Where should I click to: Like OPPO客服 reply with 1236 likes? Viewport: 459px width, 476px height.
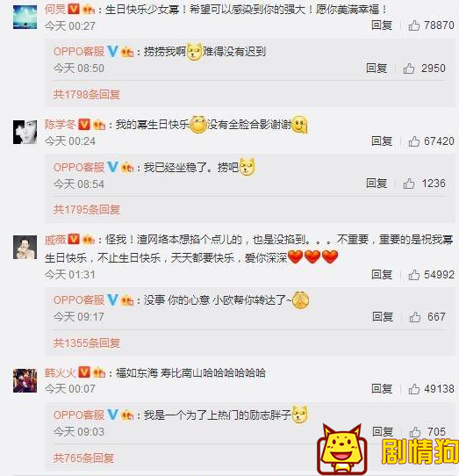pyautogui.click(x=409, y=184)
